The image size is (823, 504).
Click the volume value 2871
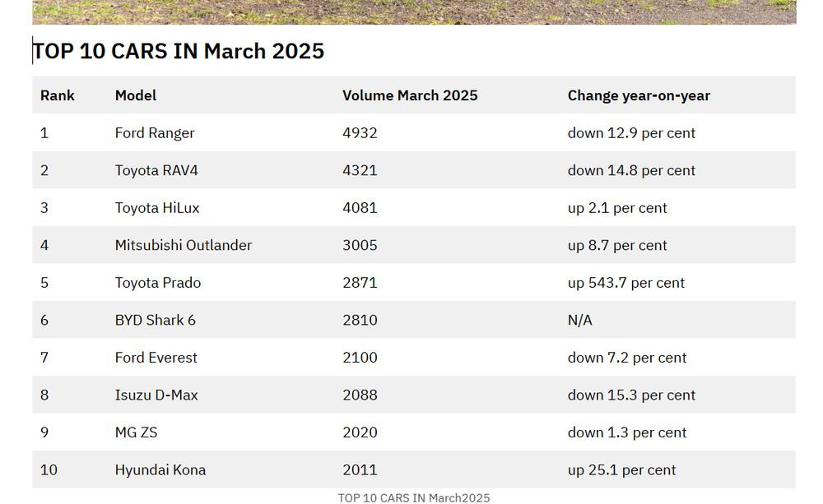(360, 283)
